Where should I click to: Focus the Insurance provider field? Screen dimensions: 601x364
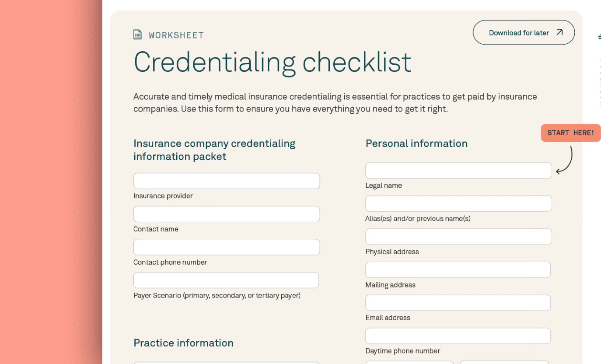(226, 181)
